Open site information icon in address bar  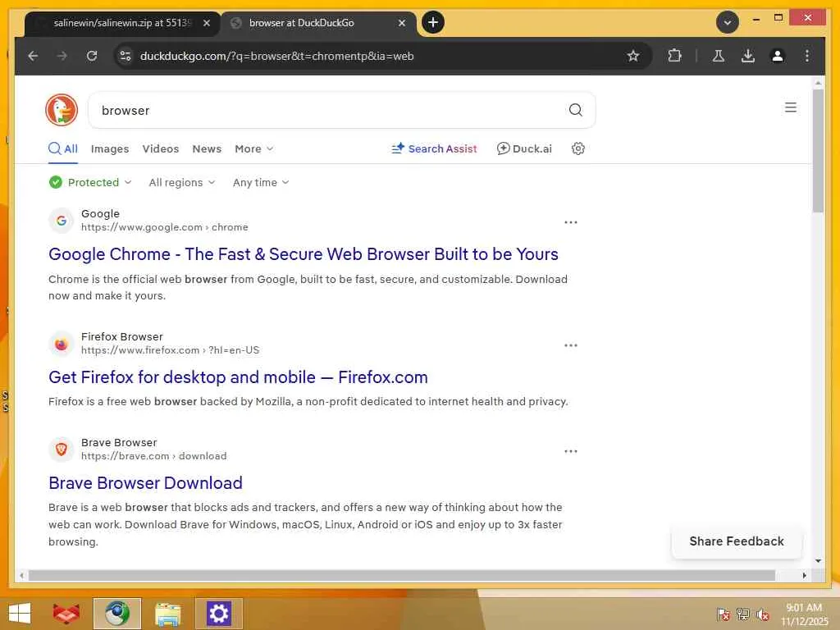click(x=126, y=56)
